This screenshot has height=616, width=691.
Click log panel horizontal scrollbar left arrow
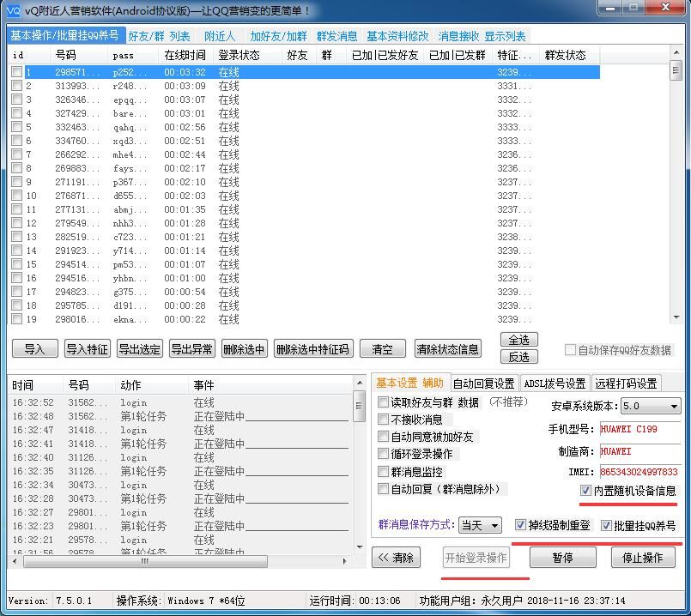tap(15, 561)
